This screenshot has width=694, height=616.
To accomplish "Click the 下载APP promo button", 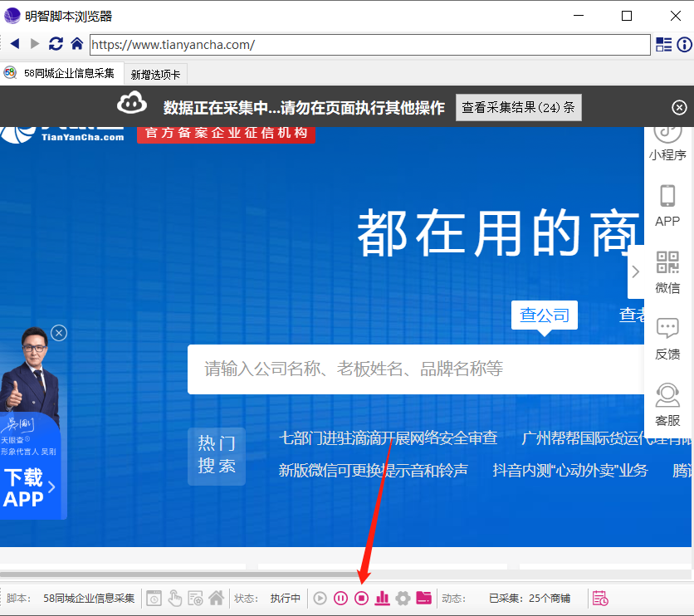I will tap(29, 488).
